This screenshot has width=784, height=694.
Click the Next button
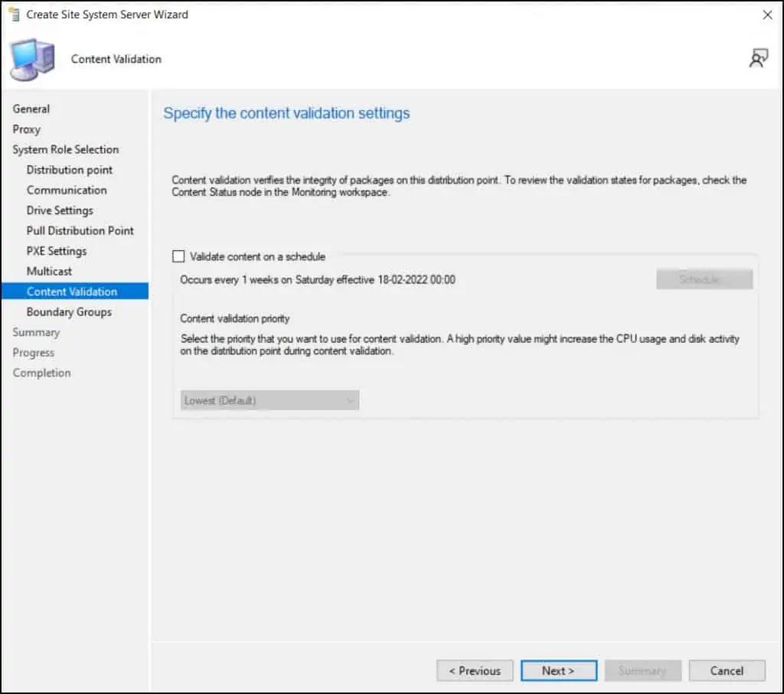[558, 670]
